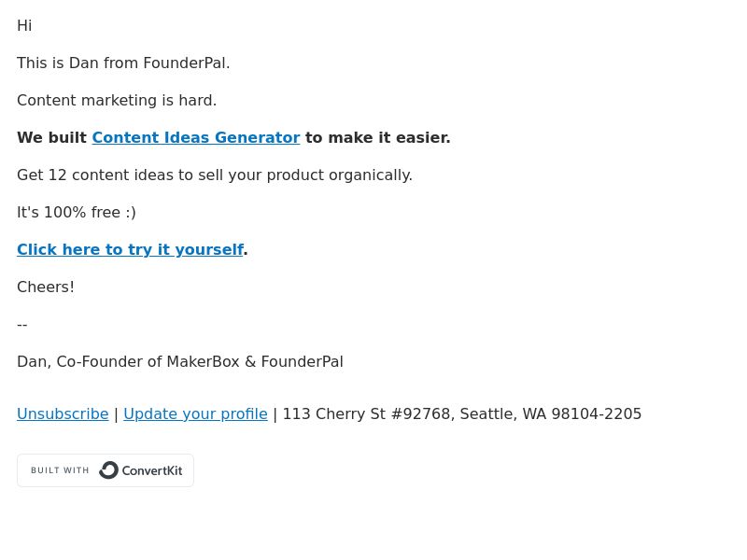Image resolution: width=747 pixels, height=560 pixels.
Task: Open the Content Ideas Generator link
Action: pyautogui.click(x=196, y=137)
